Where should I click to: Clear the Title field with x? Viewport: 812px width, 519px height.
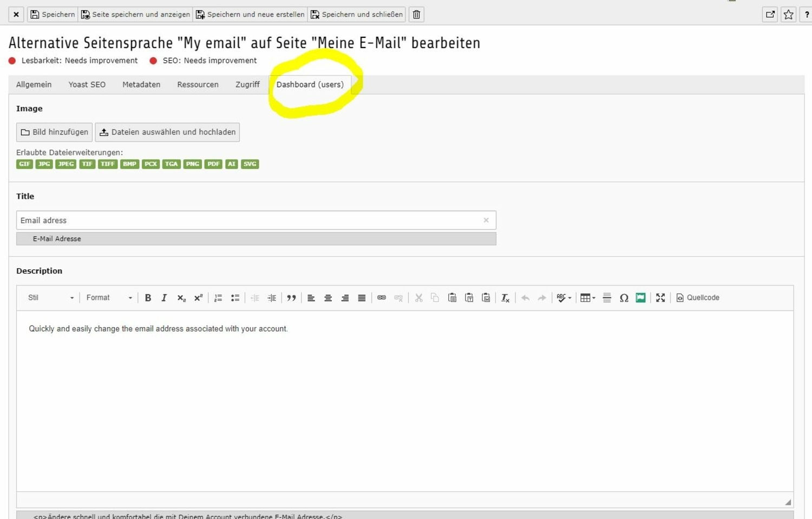coord(486,220)
